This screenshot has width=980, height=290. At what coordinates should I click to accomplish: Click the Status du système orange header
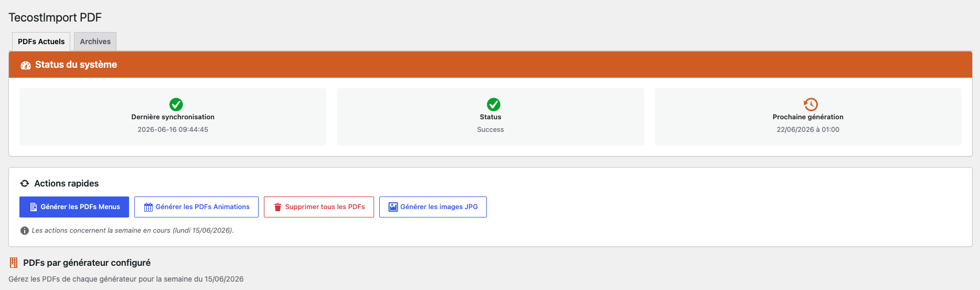[491, 65]
